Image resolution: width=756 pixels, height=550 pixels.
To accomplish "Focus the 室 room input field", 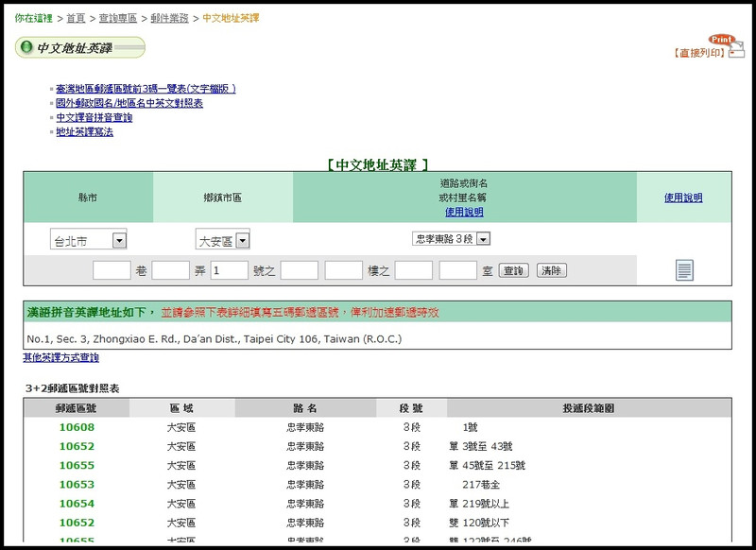I will [x=458, y=270].
